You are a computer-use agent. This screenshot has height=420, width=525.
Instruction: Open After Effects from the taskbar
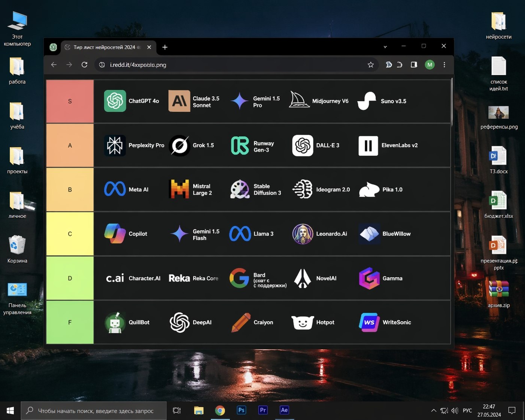coord(284,410)
